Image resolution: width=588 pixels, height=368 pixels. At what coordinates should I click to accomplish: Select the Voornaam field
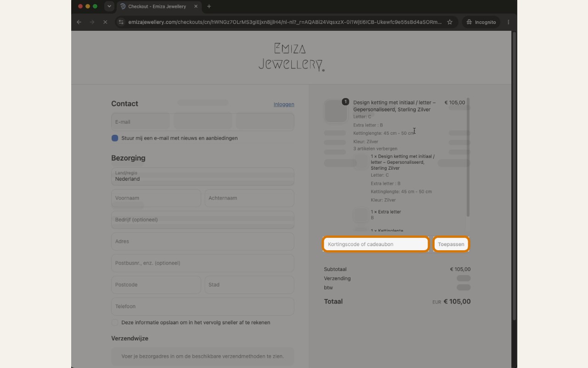[x=156, y=198]
